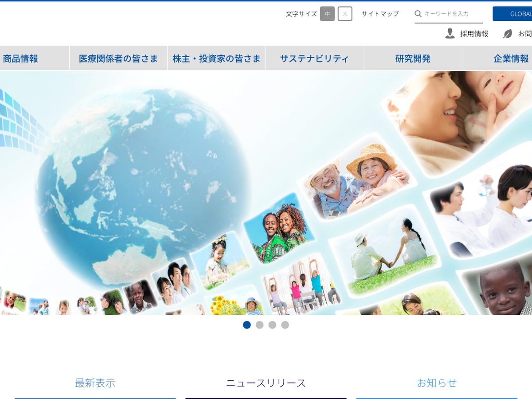Open the お知らせ tab

point(437,383)
